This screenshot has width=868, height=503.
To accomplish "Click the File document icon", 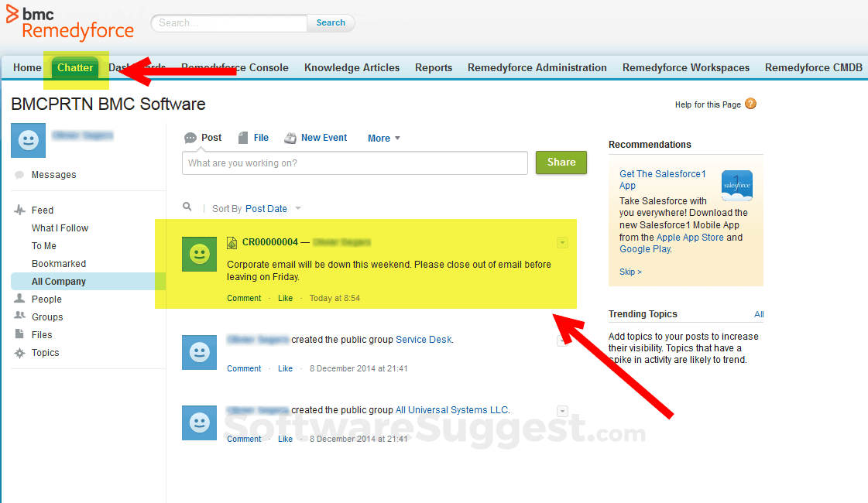I will pos(243,138).
